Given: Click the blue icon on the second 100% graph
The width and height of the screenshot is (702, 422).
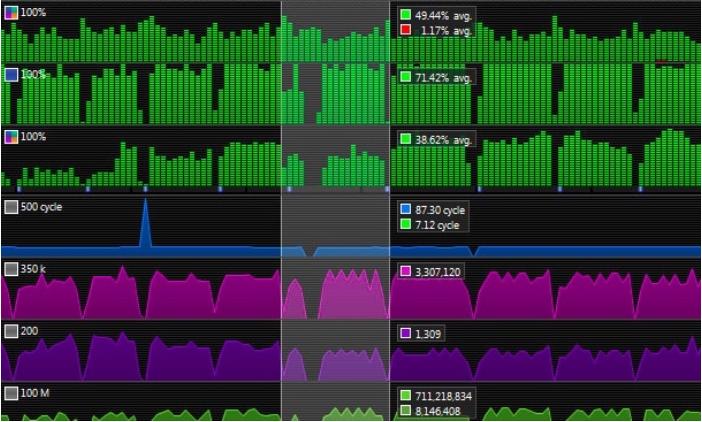Looking at the screenshot, I should click(x=11, y=75).
